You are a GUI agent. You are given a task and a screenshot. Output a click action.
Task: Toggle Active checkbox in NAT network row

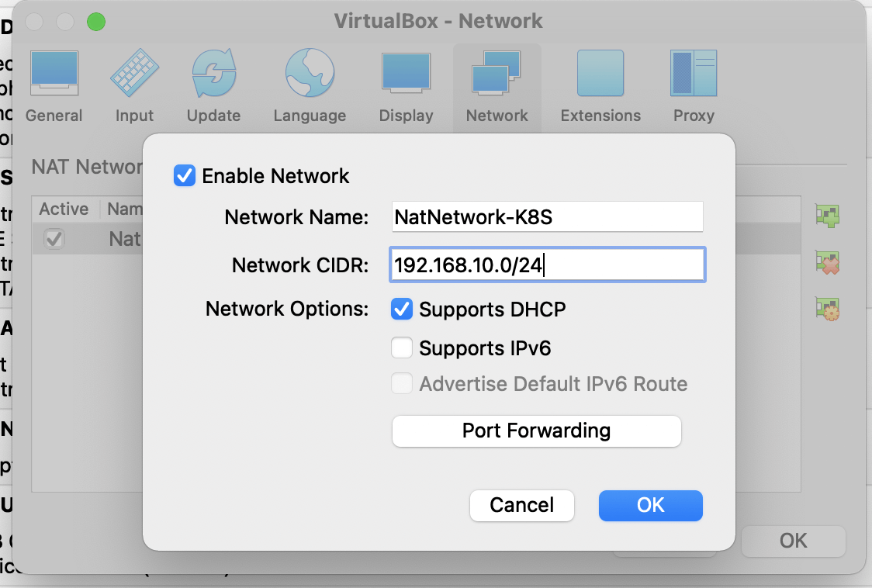coord(54,239)
